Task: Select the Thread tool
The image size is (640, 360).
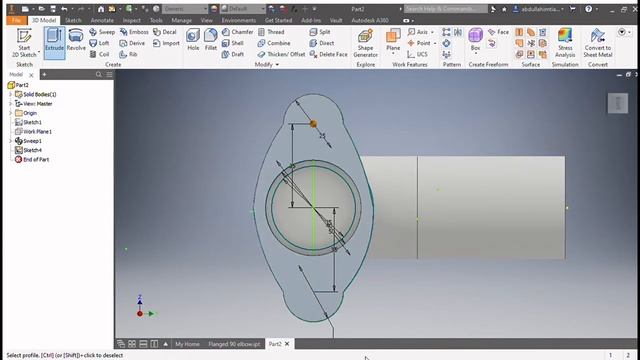Action: [x=271, y=32]
